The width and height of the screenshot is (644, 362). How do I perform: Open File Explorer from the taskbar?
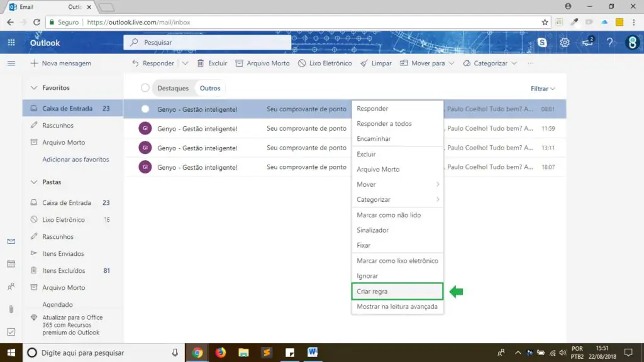243,353
